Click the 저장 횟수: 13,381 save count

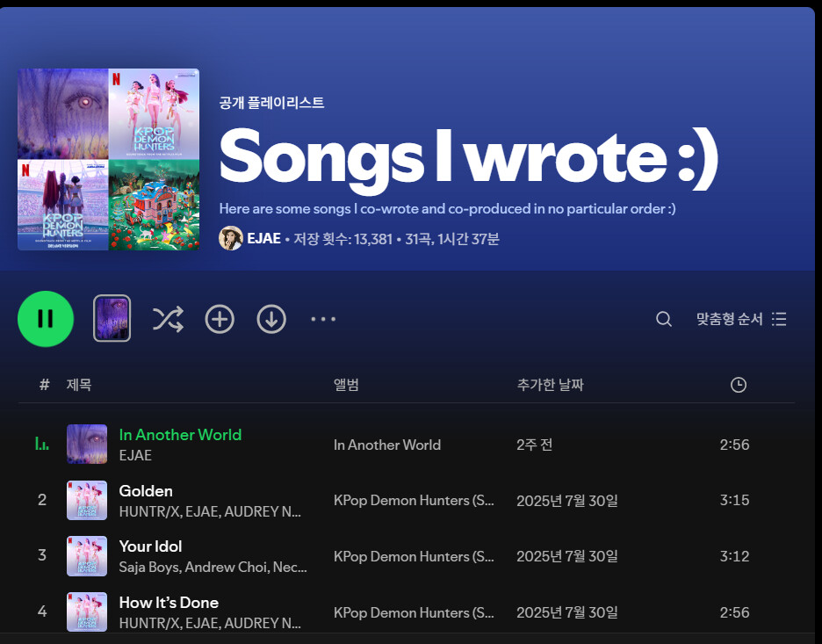click(342, 239)
